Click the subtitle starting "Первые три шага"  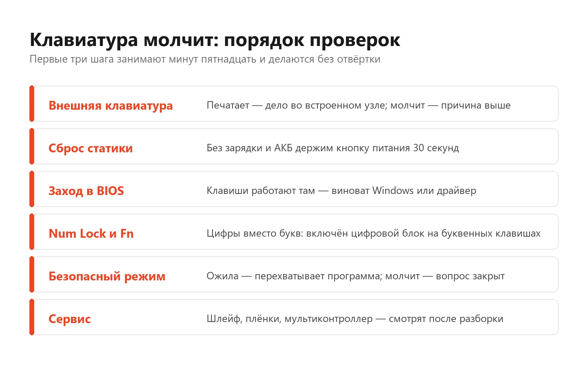[x=205, y=59]
